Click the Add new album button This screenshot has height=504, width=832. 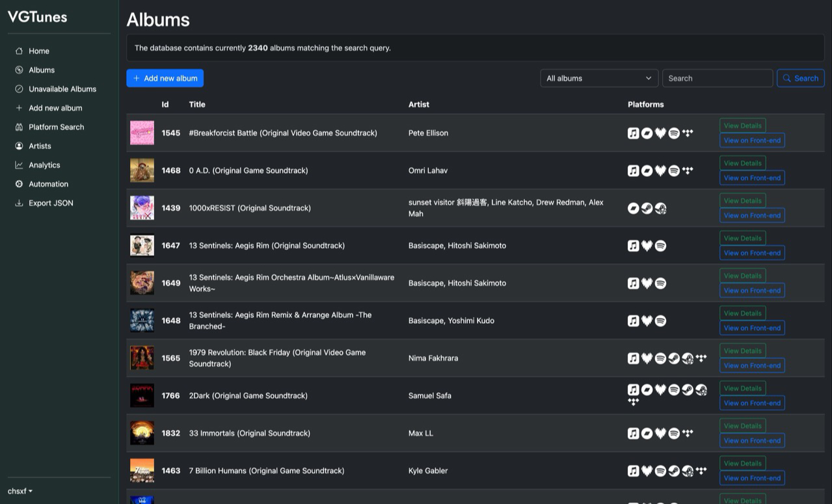(165, 78)
